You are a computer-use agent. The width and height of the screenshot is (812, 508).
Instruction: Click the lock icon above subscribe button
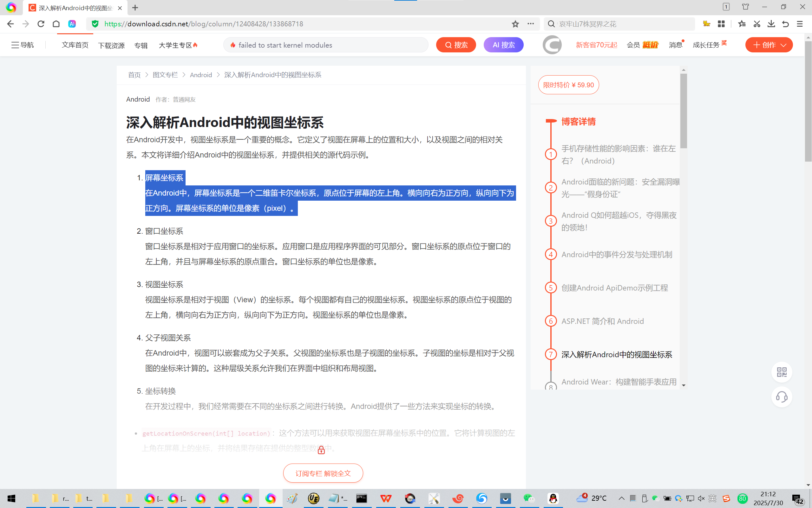(321, 450)
